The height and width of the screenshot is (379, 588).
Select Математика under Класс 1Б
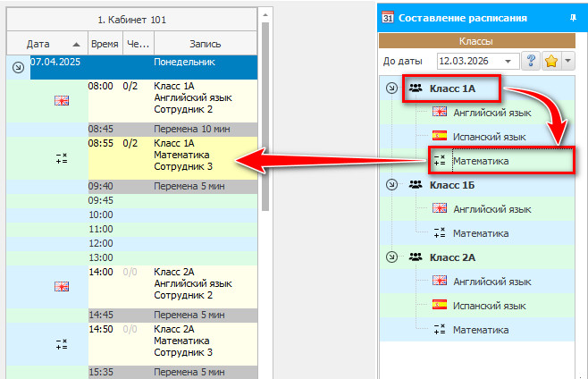pyautogui.click(x=481, y=233)
